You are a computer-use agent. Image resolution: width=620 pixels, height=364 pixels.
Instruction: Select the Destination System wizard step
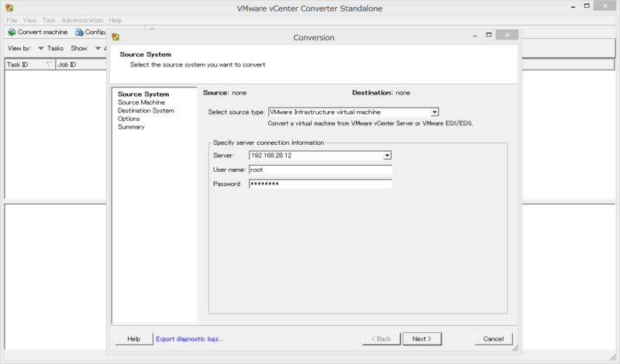(146, 111)
